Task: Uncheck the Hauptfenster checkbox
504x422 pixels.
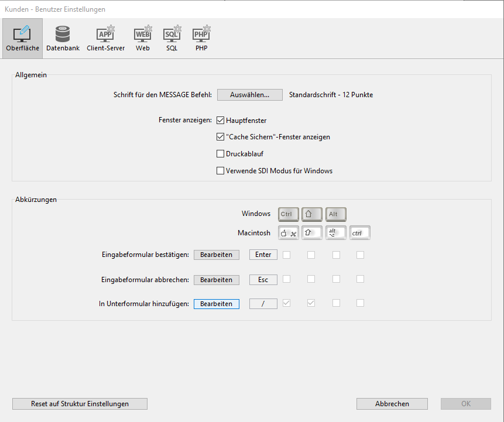Action: click(221, 121)
